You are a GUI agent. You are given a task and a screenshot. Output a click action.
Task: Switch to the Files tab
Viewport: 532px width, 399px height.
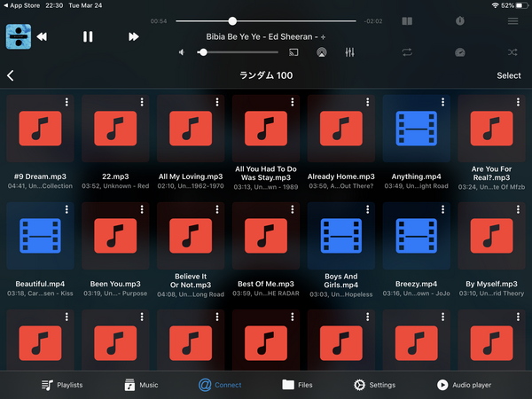click(297, 385)
